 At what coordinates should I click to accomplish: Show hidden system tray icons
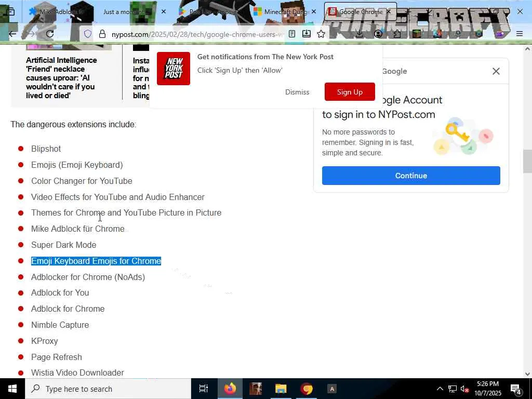pyautogui.click(x=440, y=389)
